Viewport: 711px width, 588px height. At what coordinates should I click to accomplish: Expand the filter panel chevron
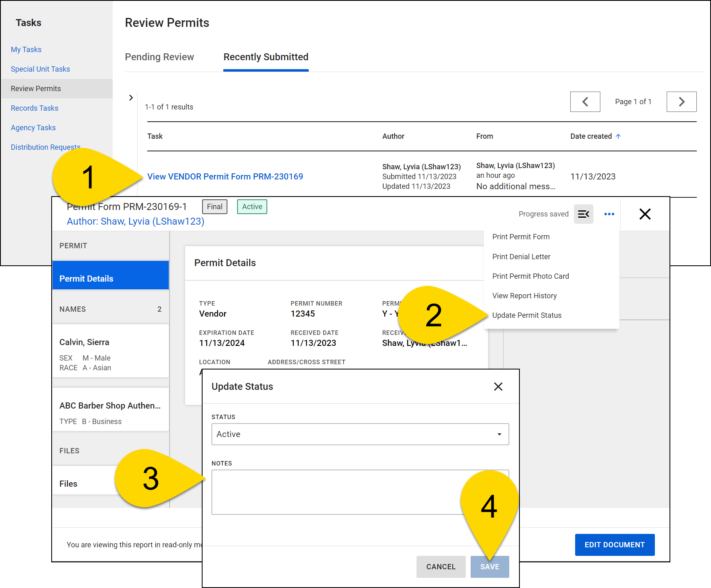pos(131,98)
